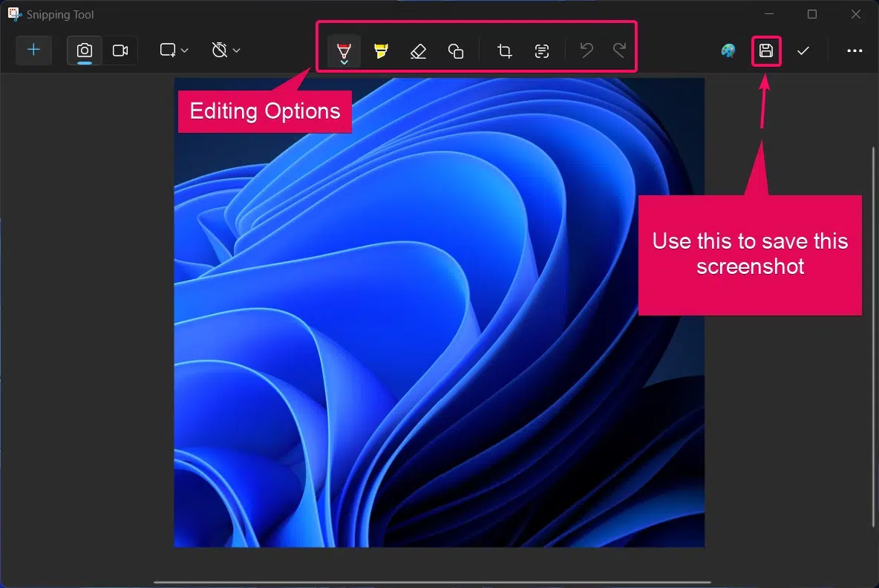
Task: Select the Eraser tool
Action: [x=418, y=51]
